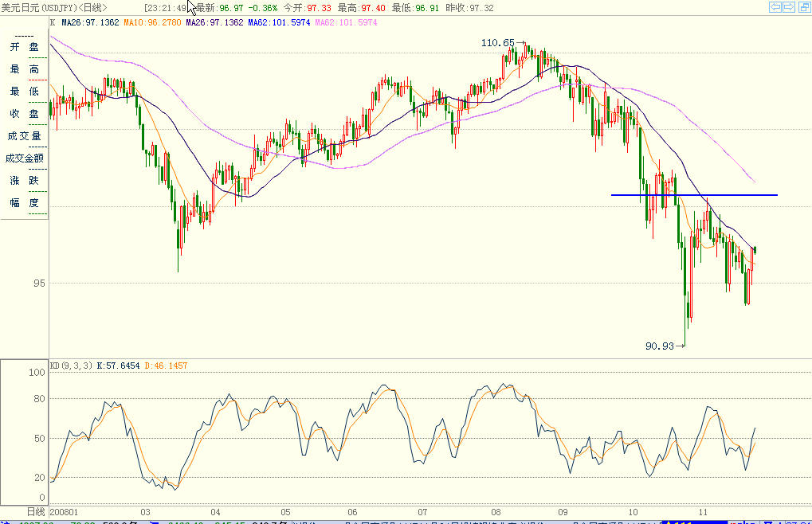812x524 pixels.
Task: Click the 最新:96.97 latest price value
Action: click(220, 8)
